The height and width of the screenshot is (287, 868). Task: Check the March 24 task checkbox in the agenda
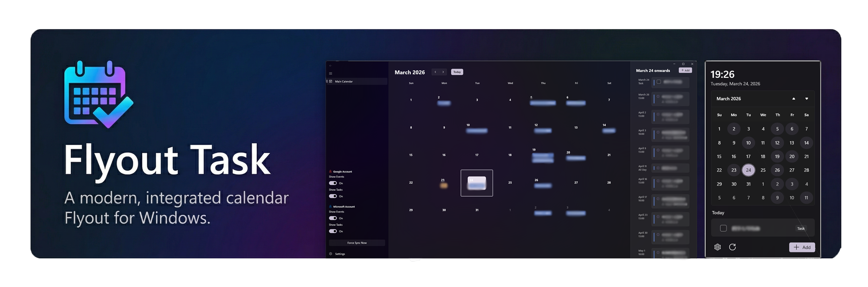[659, 82]
